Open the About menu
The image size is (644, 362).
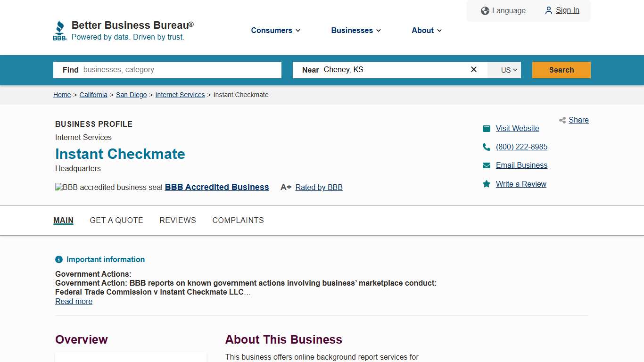tap(426, 30)
